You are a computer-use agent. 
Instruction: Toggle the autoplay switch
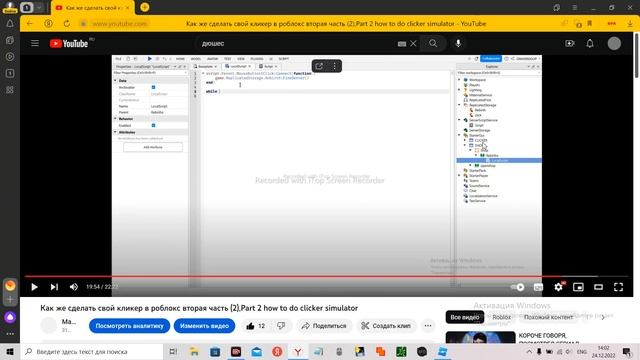click(x=518, y=287)
